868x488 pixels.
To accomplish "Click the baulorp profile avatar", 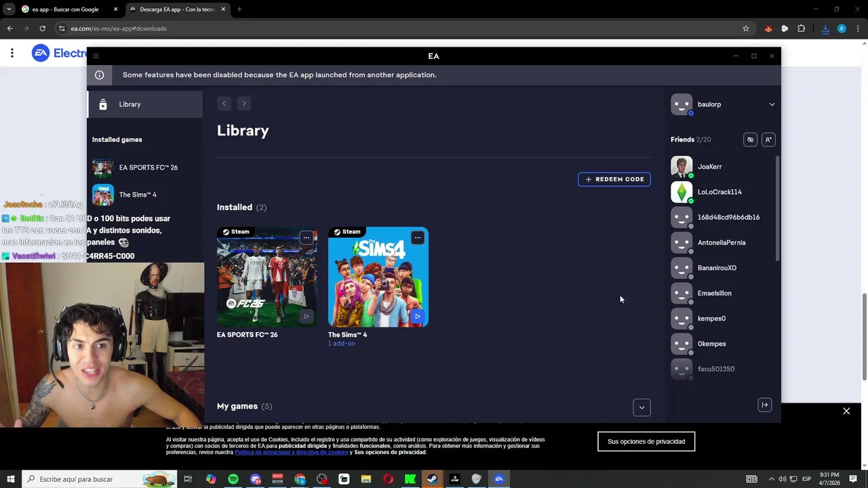I will point(682,104).
